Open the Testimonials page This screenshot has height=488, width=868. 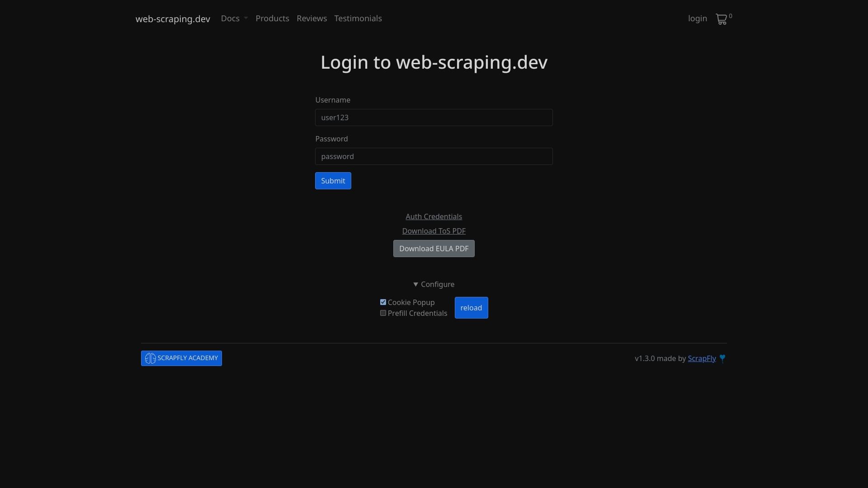(x=358, y=19)
